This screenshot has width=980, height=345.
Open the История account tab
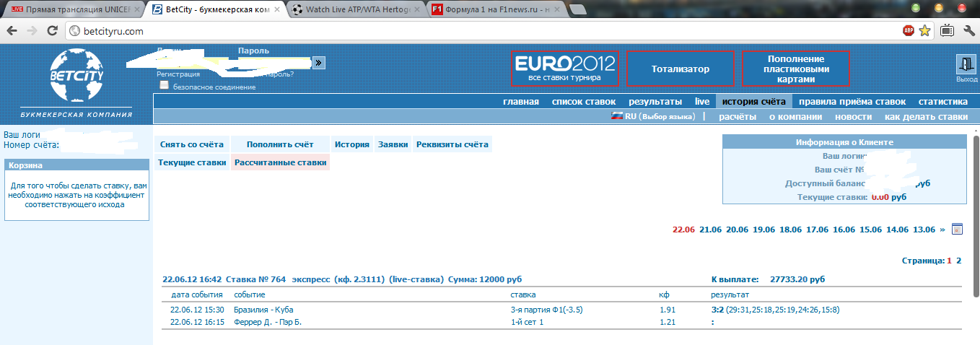[x=352, y=144]
